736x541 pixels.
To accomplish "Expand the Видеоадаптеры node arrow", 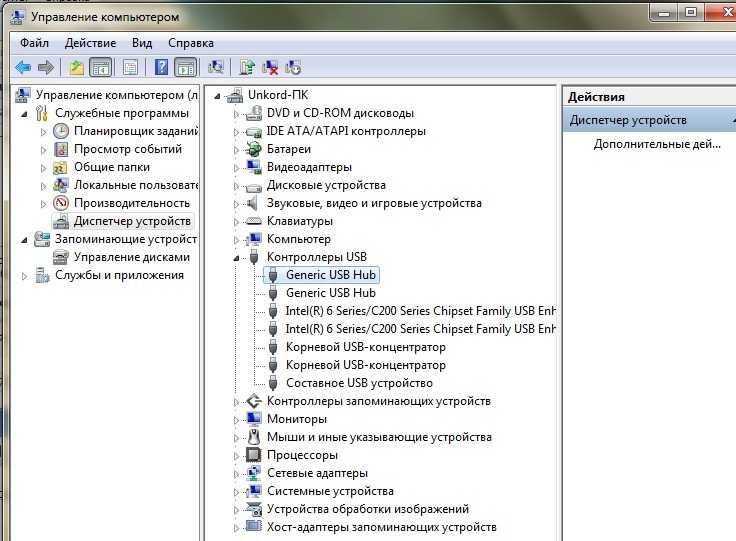I will pyautogui.click(x=236, y=168).
